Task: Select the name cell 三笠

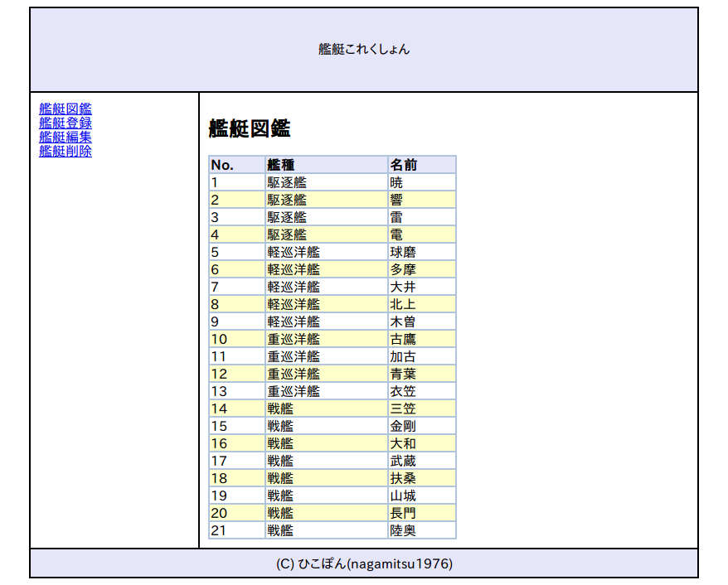Action: pyautogui.click(x=421, y=409)
